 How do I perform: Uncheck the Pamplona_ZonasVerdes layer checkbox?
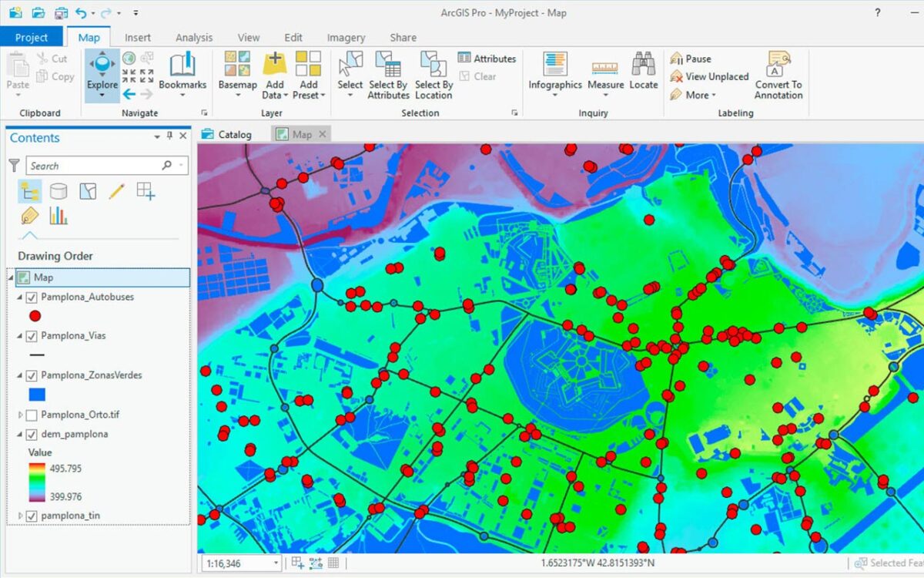click(x=32, y=375)
